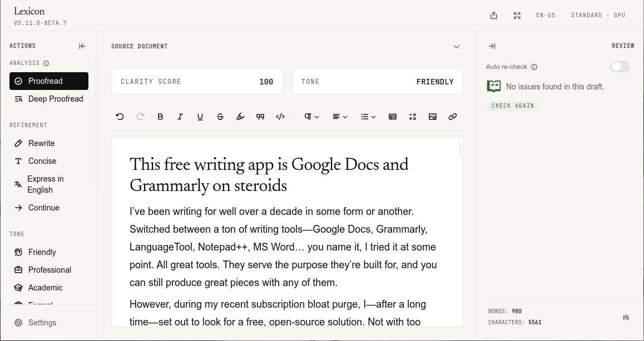The width and height of the screenshot is (644, 341).
Task: Toggle strikethrough formatting
Action: point(220,117)
